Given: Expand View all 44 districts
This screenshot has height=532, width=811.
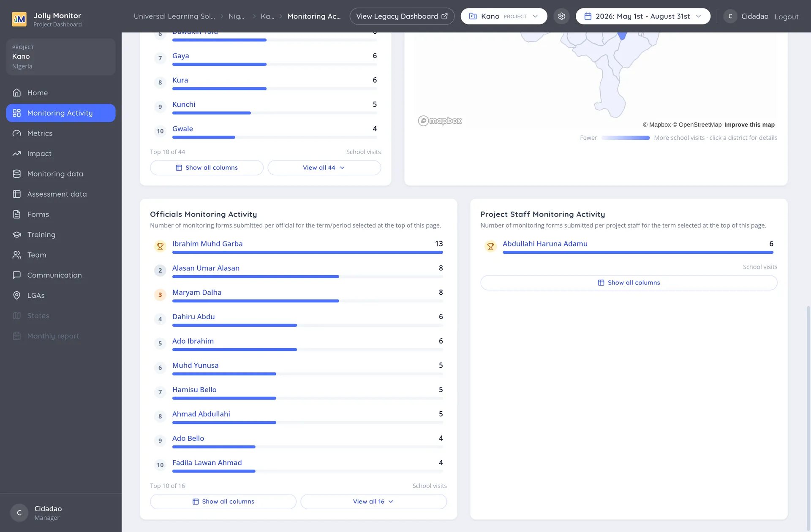Looking at the screenshot, I should point(324,168).
